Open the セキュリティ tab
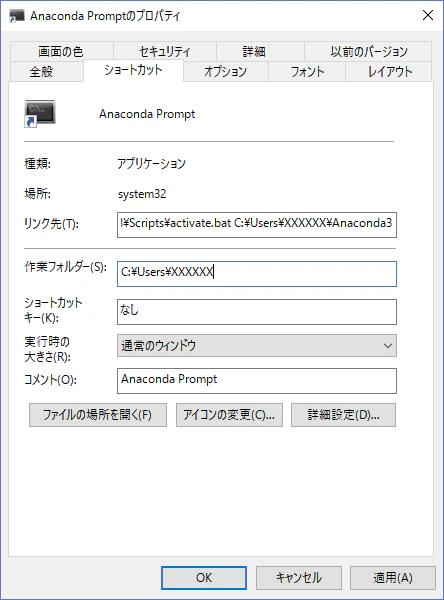 (165, 51)
